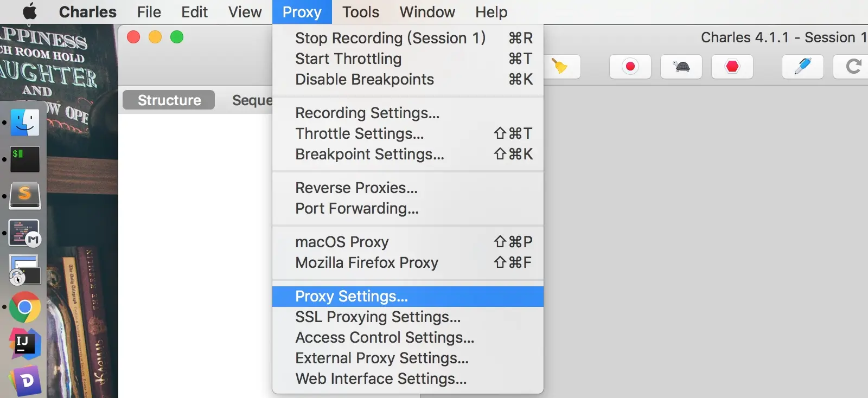Launch Sublime Text from the dock
Viewport: 868px width, 398px height.
pyautogui.click(x=25, y=195)
